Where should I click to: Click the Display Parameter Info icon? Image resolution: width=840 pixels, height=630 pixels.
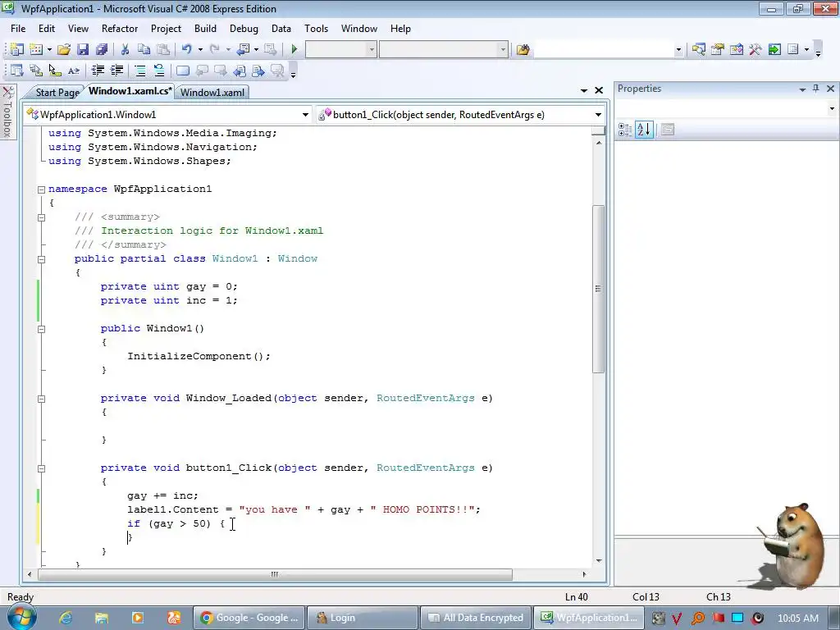tap(36, 71)
